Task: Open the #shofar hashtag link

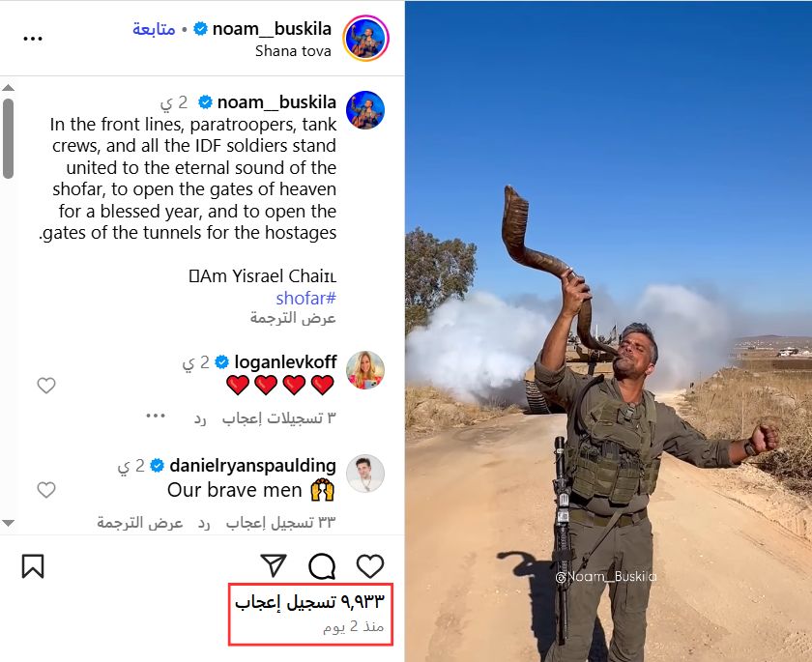Action: point(306,298)
